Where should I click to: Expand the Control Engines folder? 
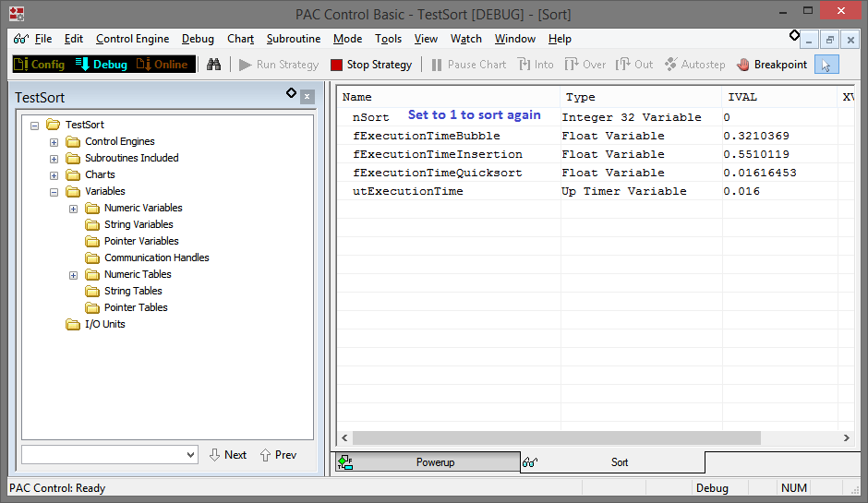tap(54, 142)
